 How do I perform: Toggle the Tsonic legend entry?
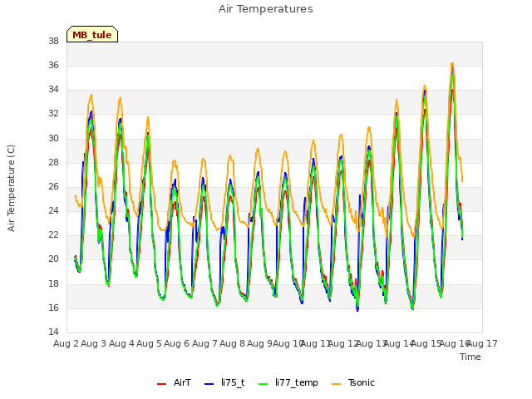coord(352,382)
